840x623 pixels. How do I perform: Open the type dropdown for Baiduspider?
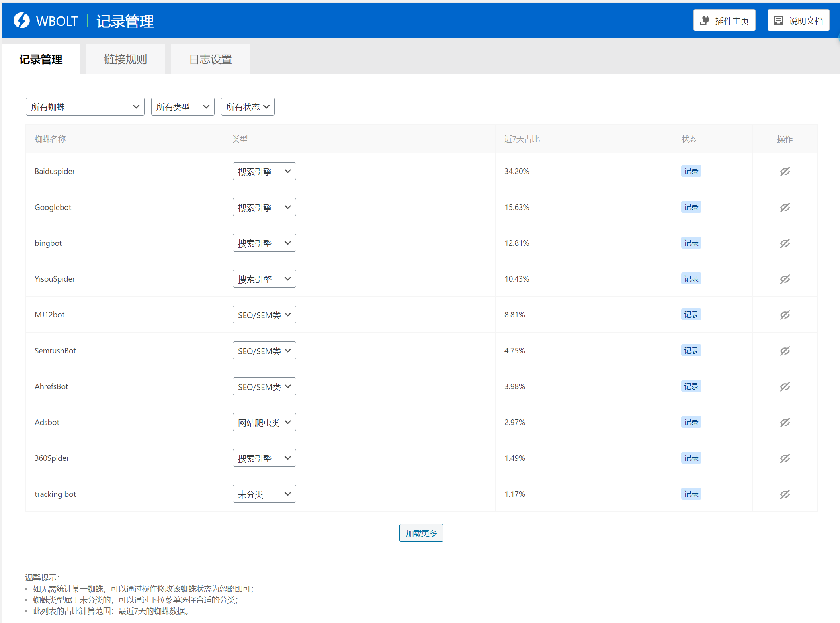point(264,171)
